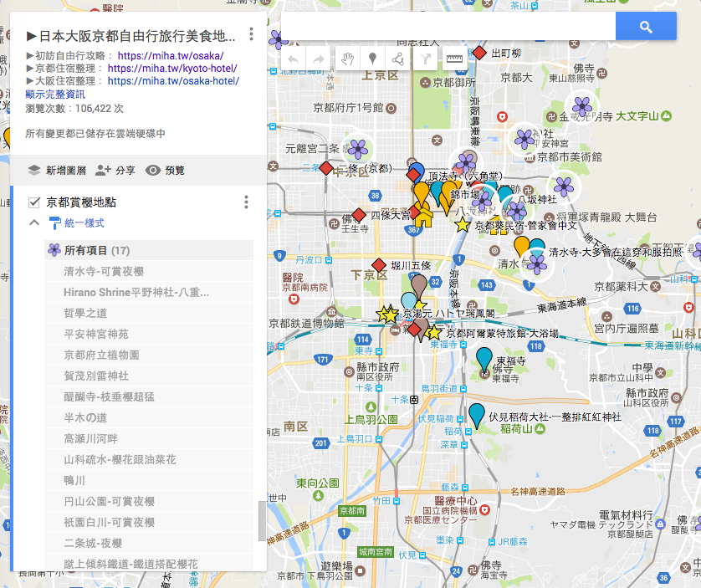The width and height of the screenshot is (701, 588).
Task: Enter preview mode via the 預覽 eye icon
Action: coord(153,168)
